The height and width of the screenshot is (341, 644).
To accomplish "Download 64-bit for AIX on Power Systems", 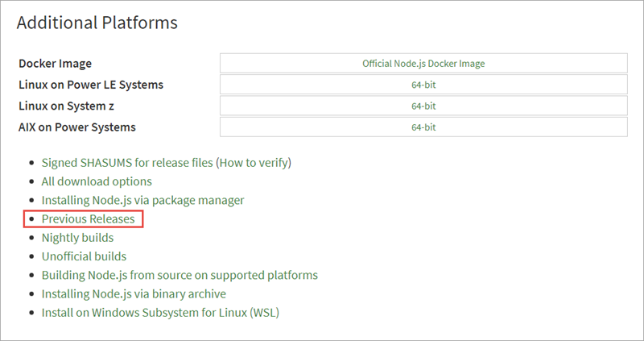I will [x=423, y=127].
